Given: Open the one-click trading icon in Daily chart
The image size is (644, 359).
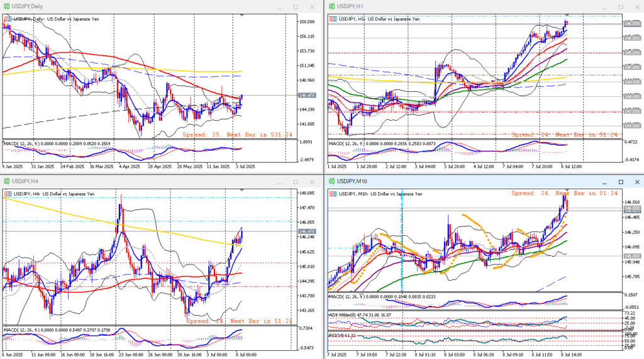Looking at the screenshot, I should pyautogui.click(x=8, y=19).
